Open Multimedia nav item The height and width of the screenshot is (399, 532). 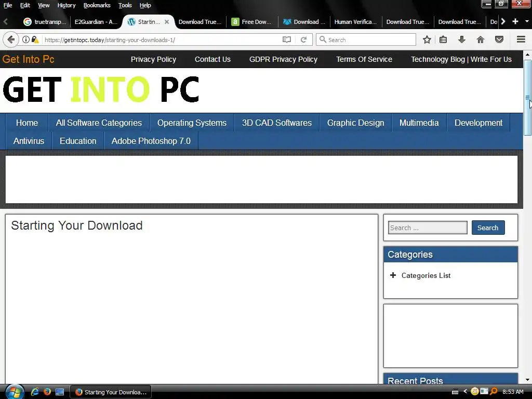pyautogui.click(x=419, y=123)
